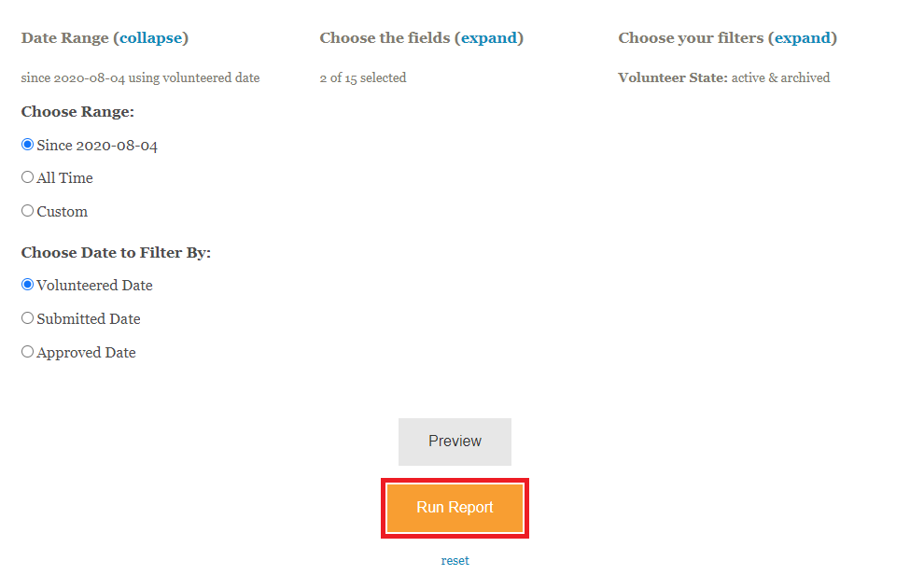Click the "Choose the fields" heading text
924x575 pixels.
385,38
